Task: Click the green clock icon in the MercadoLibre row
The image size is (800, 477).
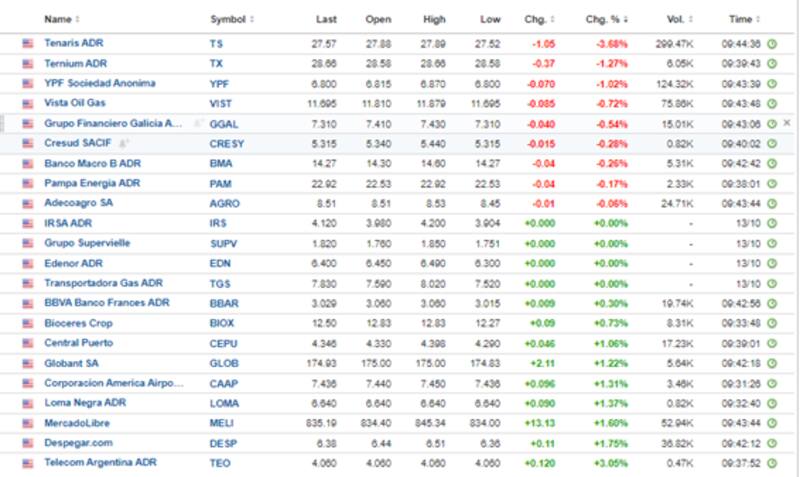Action: coord(772,423)
